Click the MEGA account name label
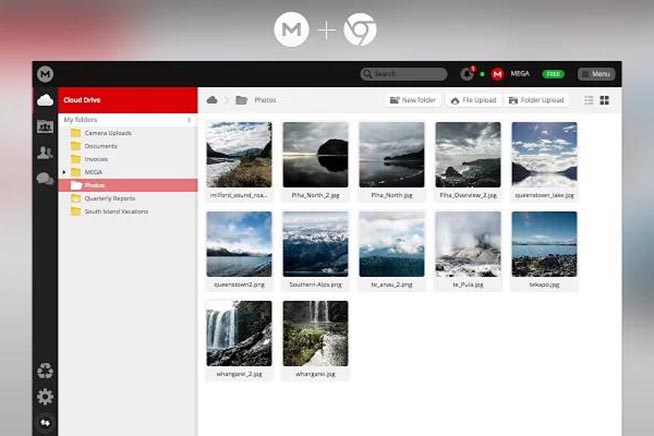 pyautogui.click(x=520, y=74)
